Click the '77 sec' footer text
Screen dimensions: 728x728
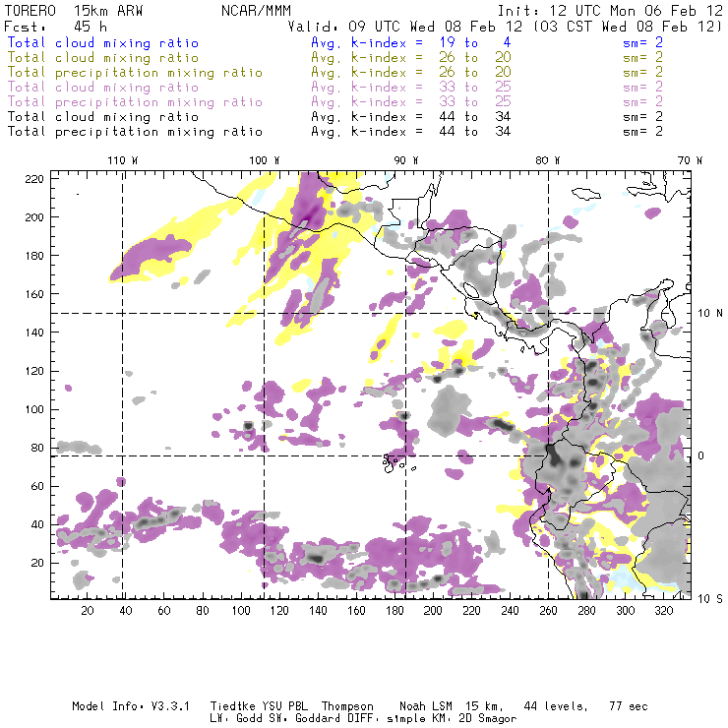629,706
